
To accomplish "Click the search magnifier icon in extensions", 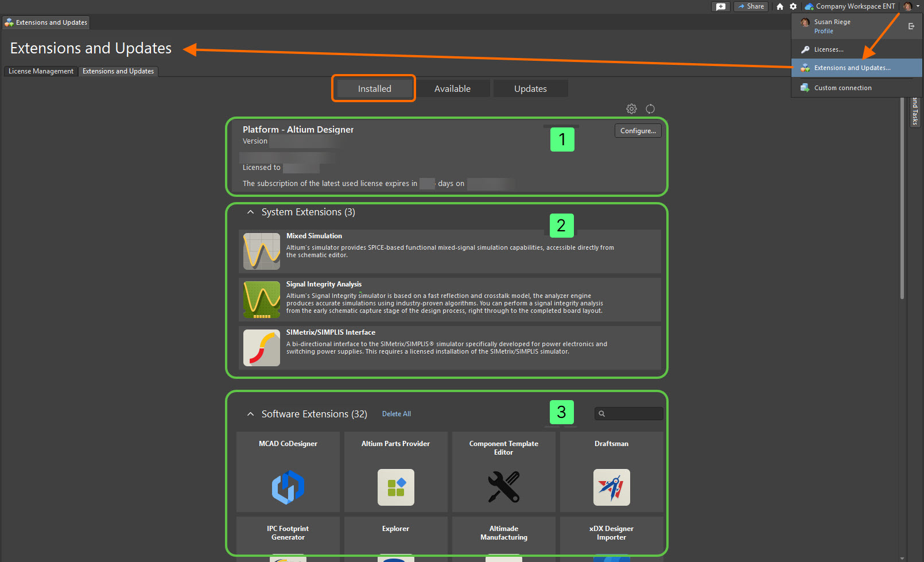I will 601,414.
